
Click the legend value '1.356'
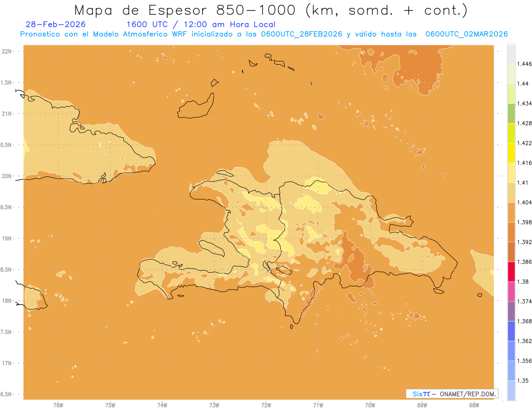(524, 360)
